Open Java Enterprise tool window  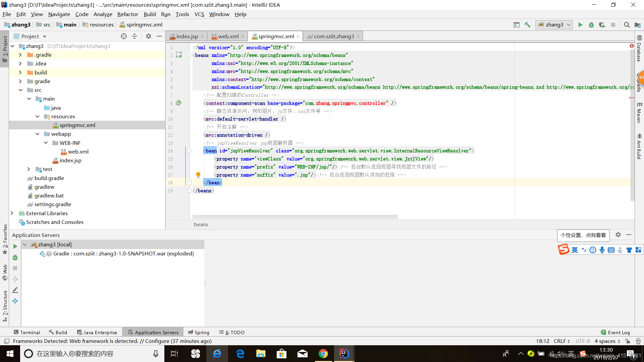(x=97, y=332)
